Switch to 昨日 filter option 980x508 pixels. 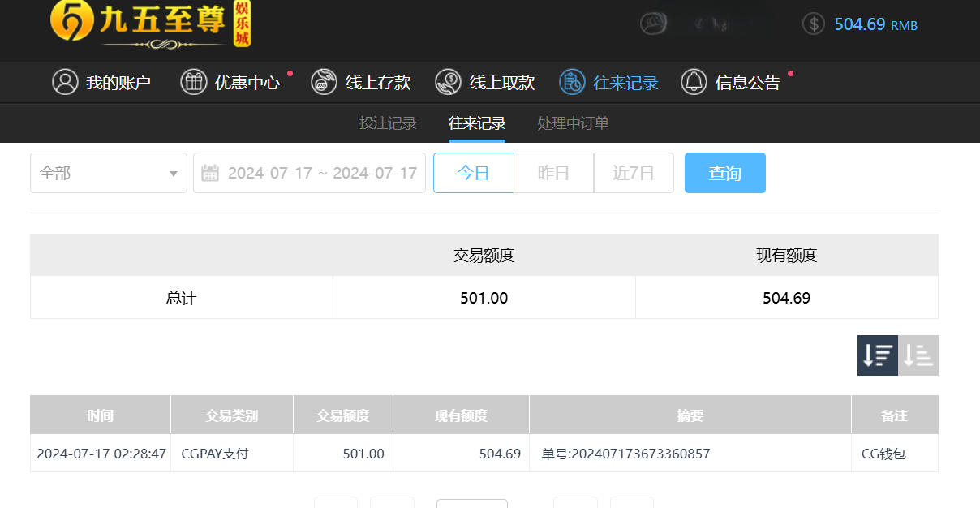point(553,172)
